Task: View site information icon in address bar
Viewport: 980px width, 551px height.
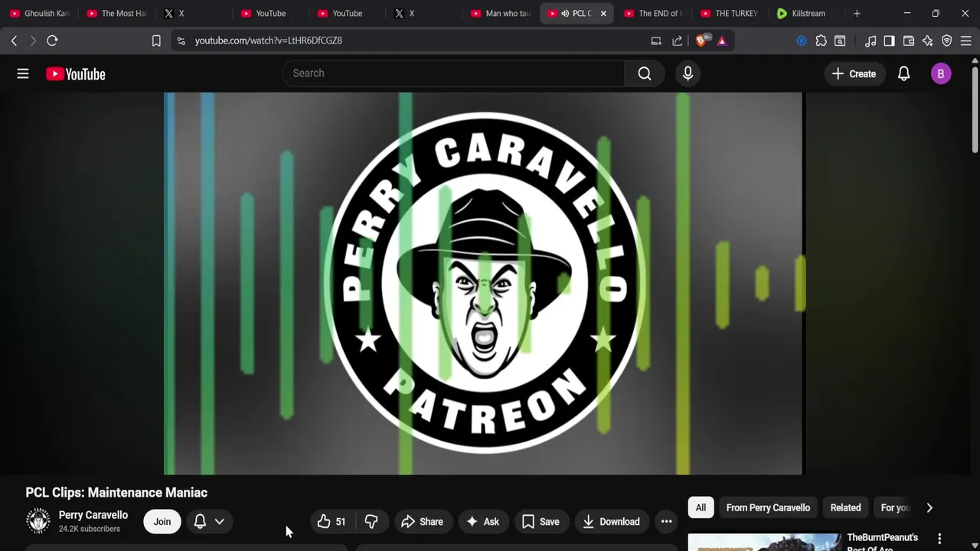Action: (x=181, y=41)
